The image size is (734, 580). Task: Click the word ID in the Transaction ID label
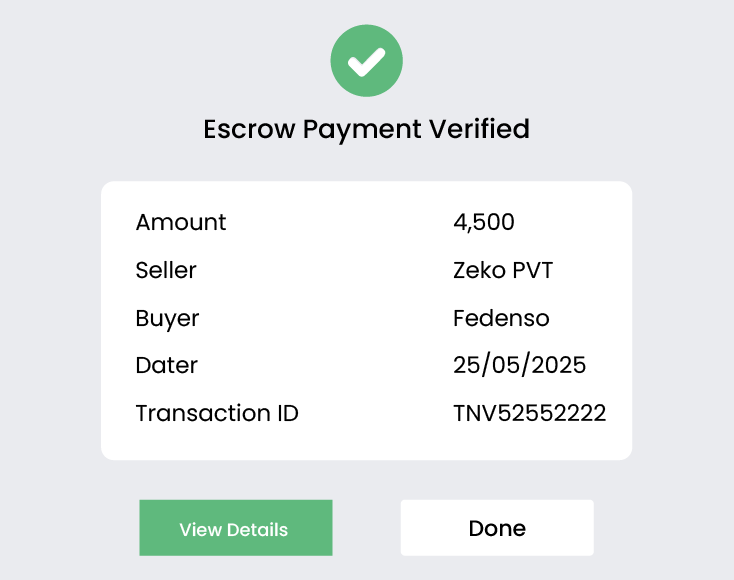pyautogui.click(x=285, y=412)
